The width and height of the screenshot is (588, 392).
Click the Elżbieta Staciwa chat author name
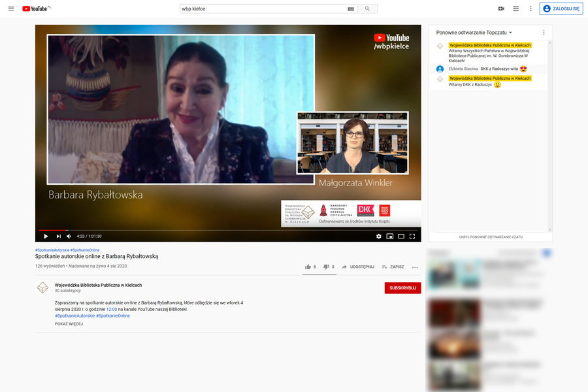pyautogui.click(x=463, y=69)
